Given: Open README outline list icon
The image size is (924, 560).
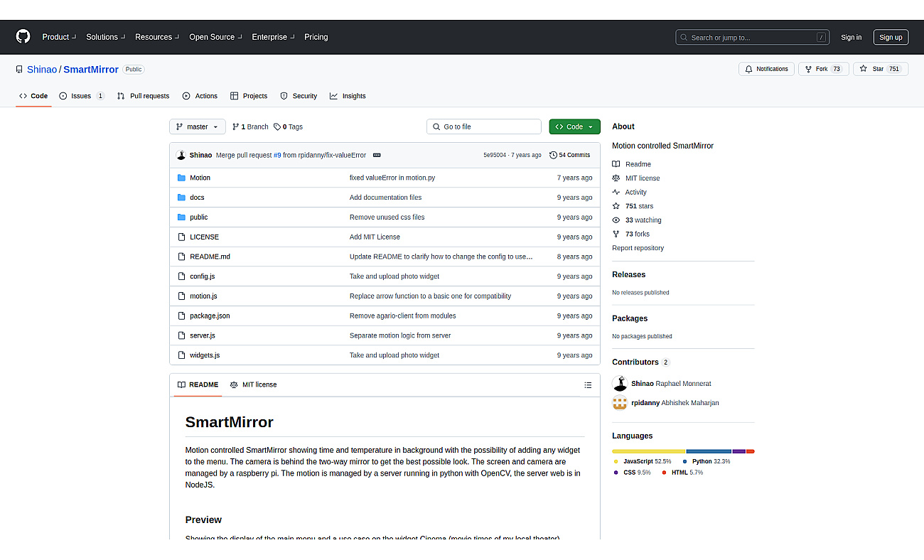Looking at the screenshot, I should click(x=588, y=385).
